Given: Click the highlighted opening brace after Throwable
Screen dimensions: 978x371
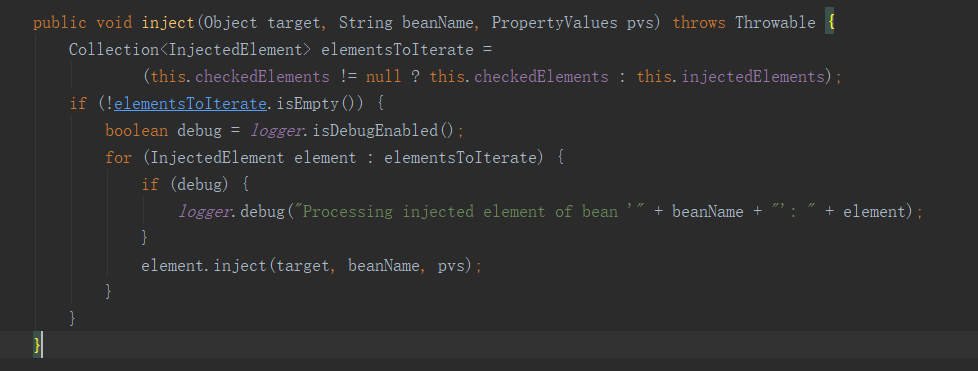Looking at the screenshot, I should tap(829, 24).
